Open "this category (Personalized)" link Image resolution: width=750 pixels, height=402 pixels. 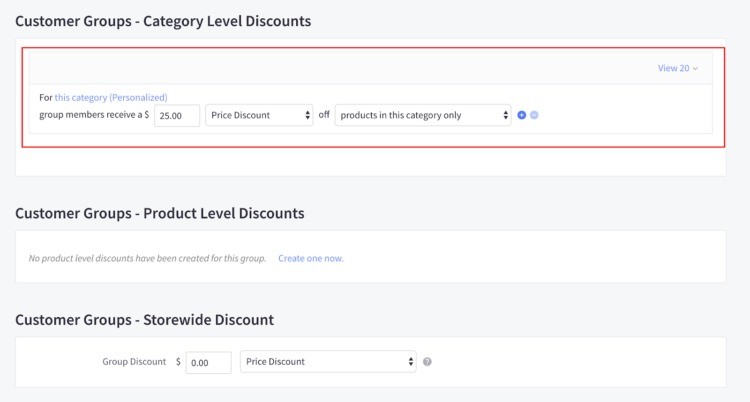pos(111,97)
